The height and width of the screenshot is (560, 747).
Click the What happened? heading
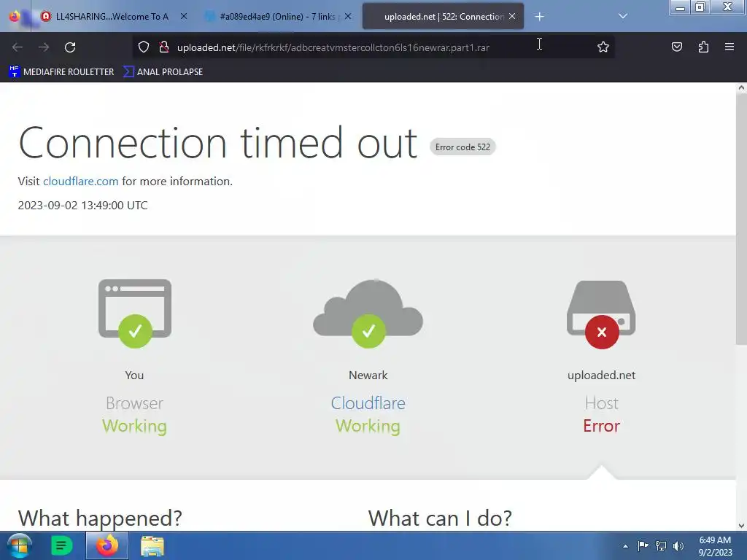coord(100,518)
